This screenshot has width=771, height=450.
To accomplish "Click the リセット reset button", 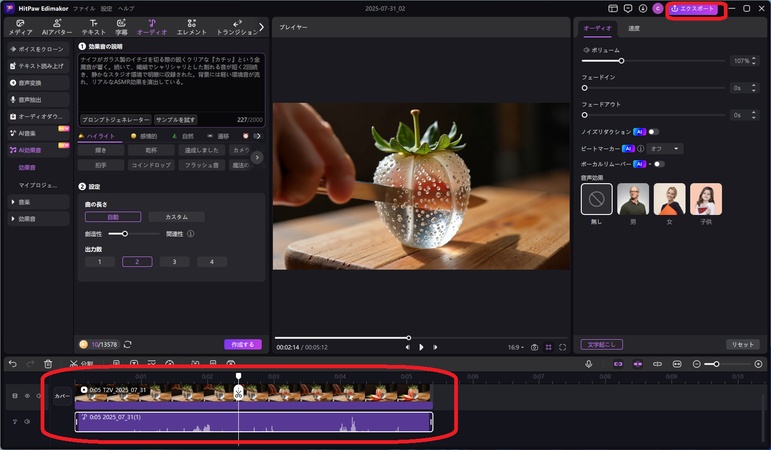I will (x=742, y=344).
